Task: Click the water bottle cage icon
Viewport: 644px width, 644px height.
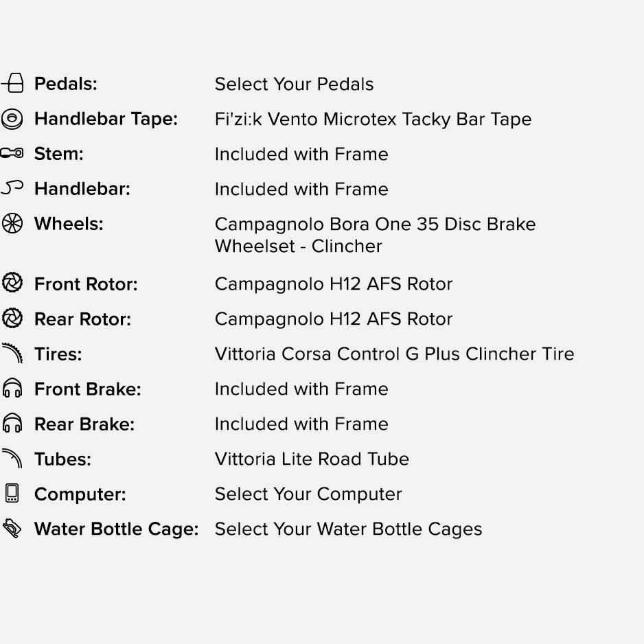Action: 12,528
